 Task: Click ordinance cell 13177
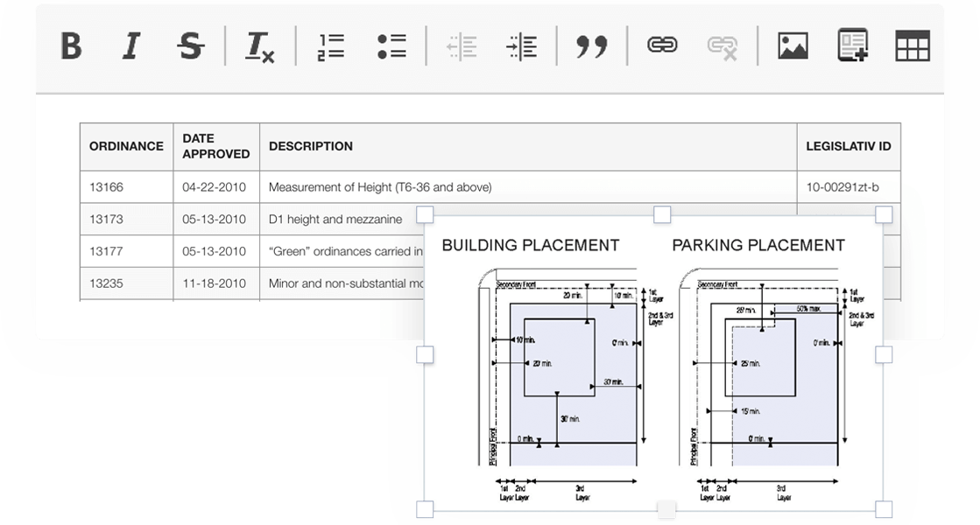tap(126, 252)
